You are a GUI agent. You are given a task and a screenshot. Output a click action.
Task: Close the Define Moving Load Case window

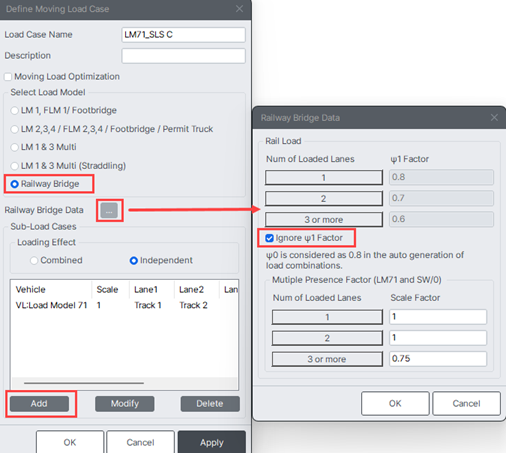[x=239, y=9]
